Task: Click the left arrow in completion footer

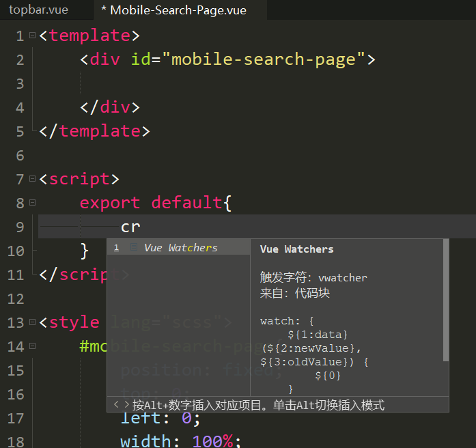Action: click(116, 405)
